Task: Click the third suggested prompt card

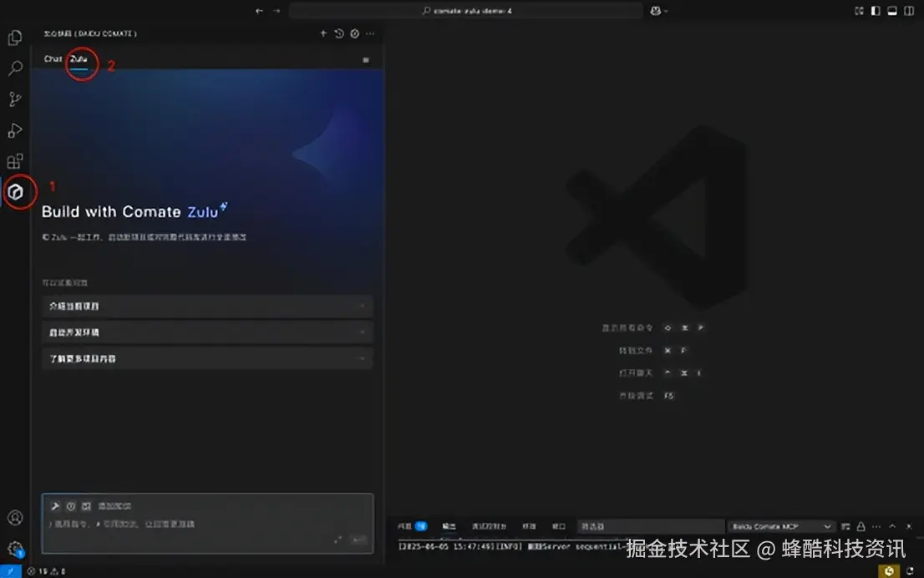Action: [x=207, y=358]
